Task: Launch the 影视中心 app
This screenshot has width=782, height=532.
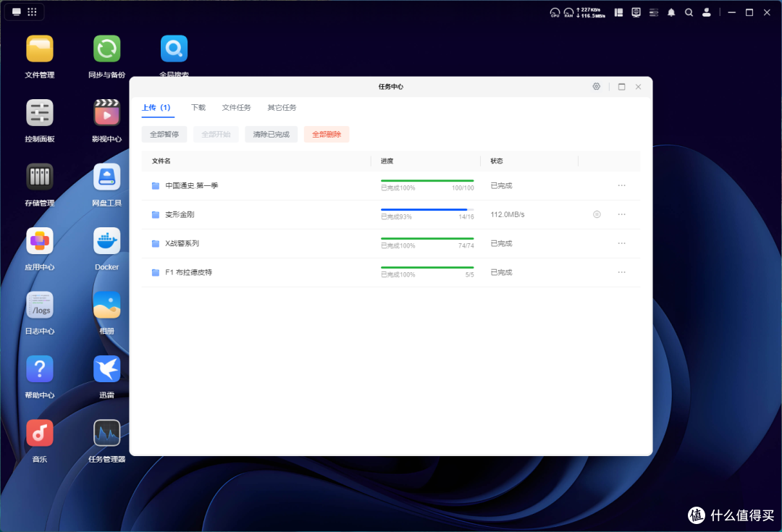Action: coord(106,113)
